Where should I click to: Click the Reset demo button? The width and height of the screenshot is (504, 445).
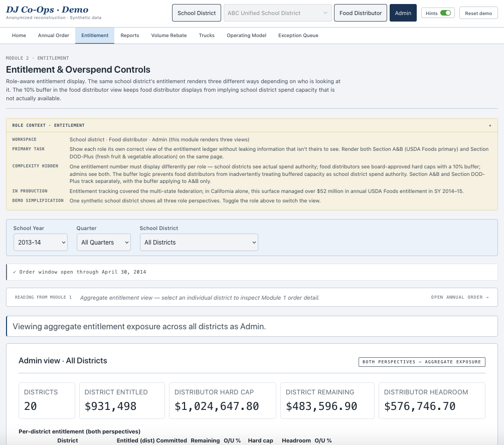point(478,13)
